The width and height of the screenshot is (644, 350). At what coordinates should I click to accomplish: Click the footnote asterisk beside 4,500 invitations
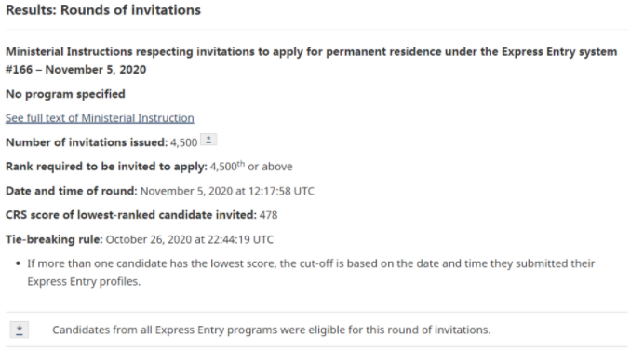pyautogui.click(x=208, y=140)
